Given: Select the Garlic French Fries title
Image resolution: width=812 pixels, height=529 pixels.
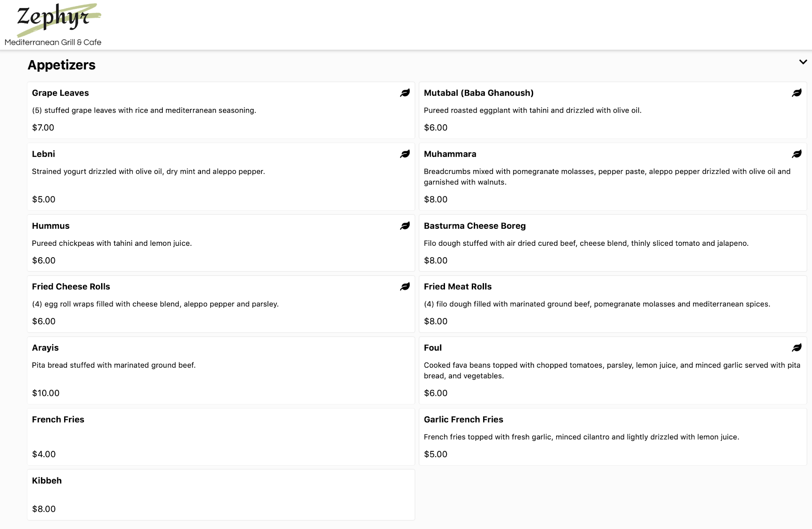Looking at the screenshot, I should (463, 420).
